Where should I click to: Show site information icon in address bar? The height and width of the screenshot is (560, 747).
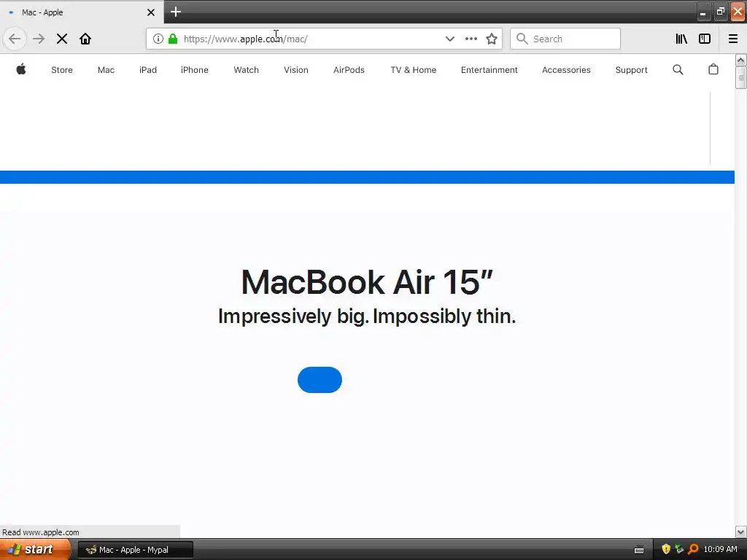tap(158, 39)
